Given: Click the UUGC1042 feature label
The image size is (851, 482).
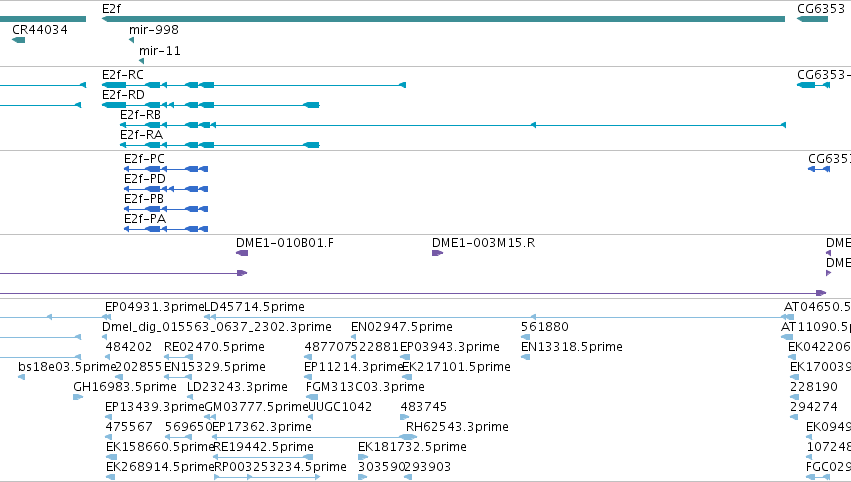Looking at the screenshot, I should pyautogui.click(x=340, y=407).
